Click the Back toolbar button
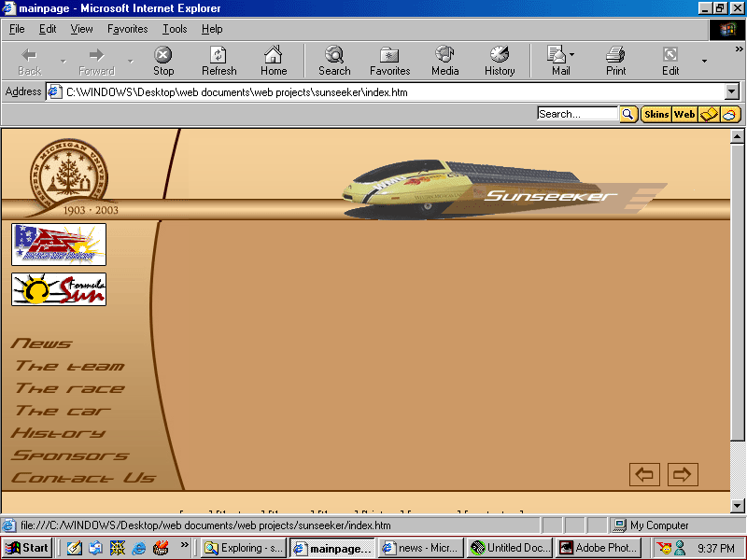 [30, 61]
